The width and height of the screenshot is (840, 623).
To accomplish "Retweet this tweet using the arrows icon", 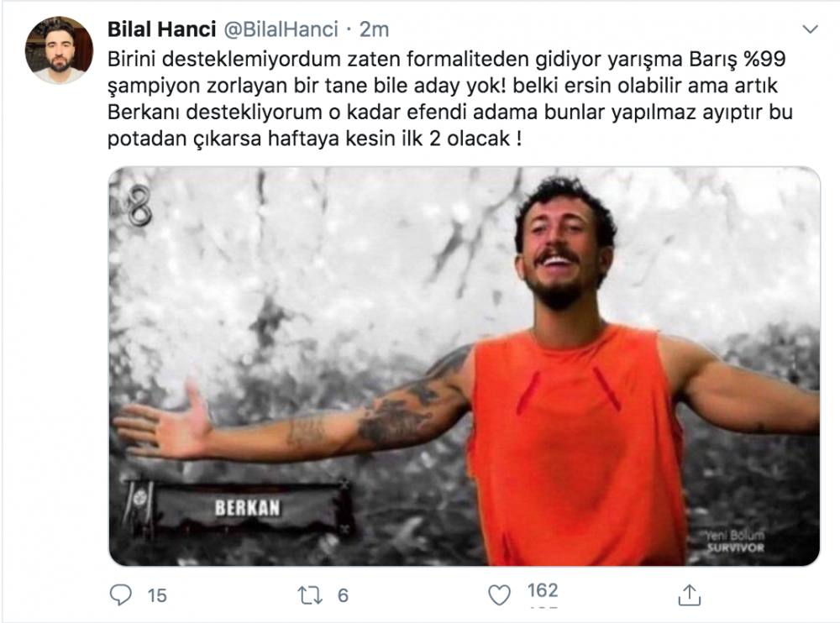I will coord(310,595).
